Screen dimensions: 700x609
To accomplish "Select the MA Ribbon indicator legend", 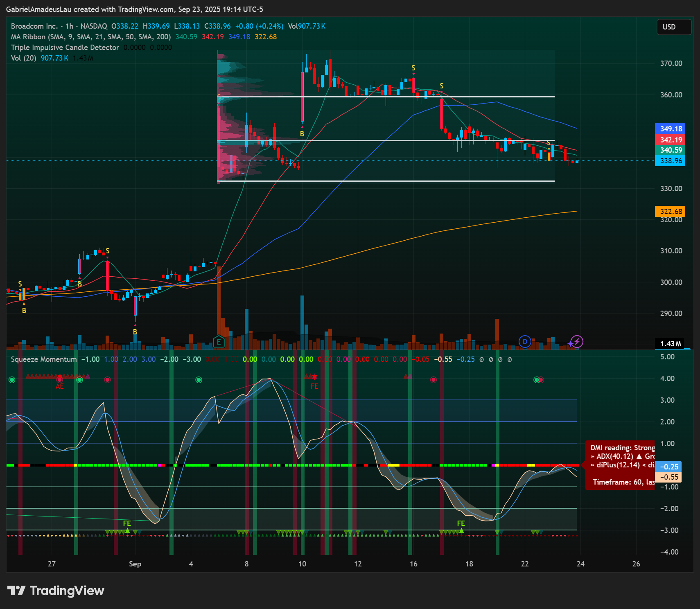I will coord(91,37).
